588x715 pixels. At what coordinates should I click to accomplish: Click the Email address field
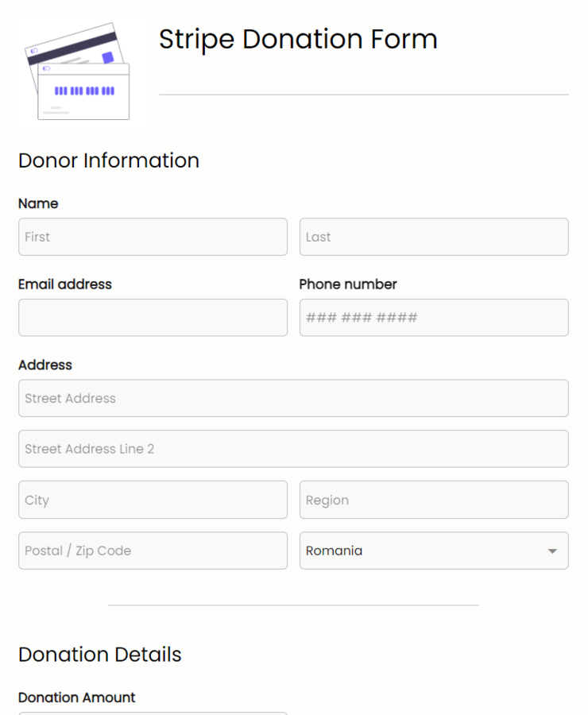(153, 317)
